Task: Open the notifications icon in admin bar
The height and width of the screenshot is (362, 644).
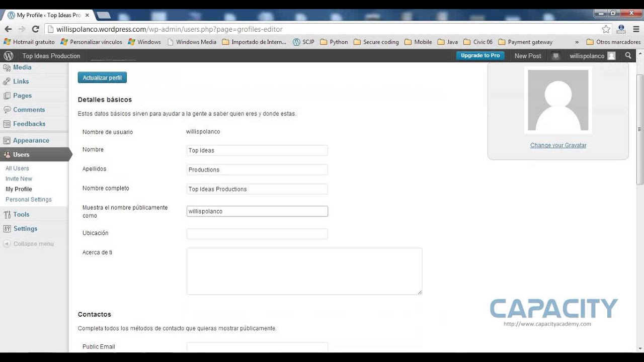Action: [x=555, y=56]
